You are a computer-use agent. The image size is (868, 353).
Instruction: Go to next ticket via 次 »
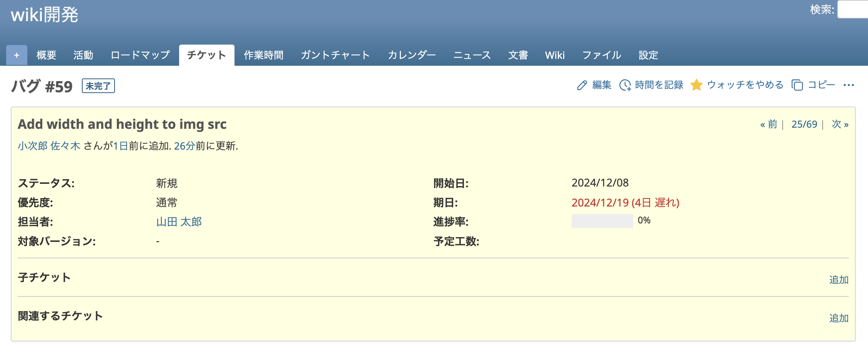[x=840, y=124]
